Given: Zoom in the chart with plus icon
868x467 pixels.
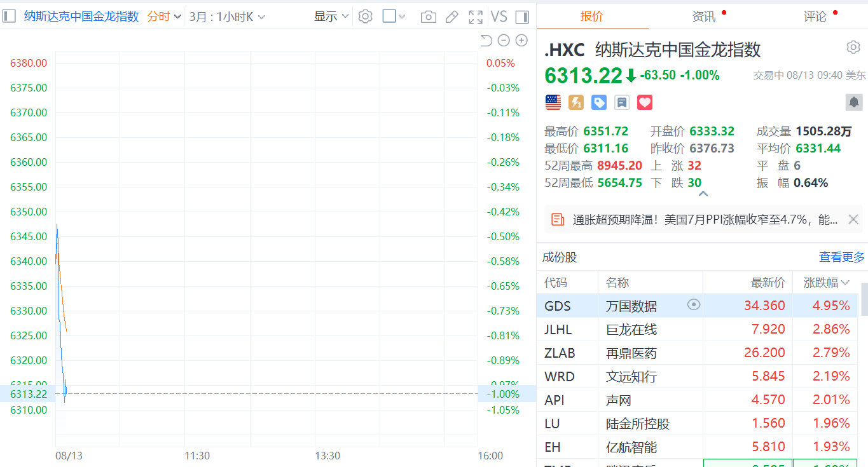Looking at the screenshot, I should [x=521, y=41].
